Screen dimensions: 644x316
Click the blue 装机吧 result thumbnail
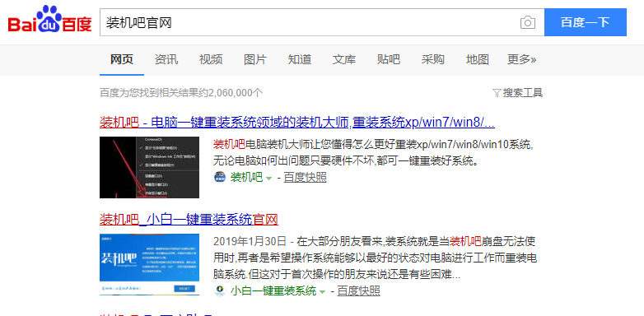pyautogui.click(x=150, y=264)
